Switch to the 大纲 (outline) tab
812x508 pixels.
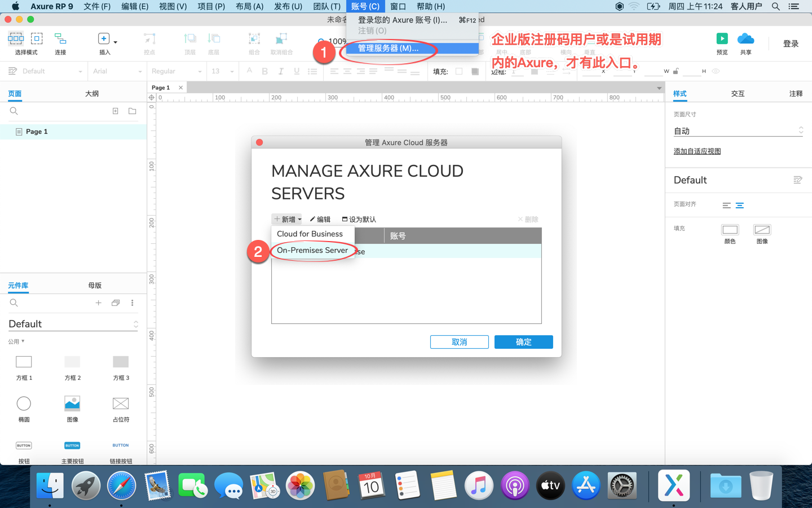(92, 94)
